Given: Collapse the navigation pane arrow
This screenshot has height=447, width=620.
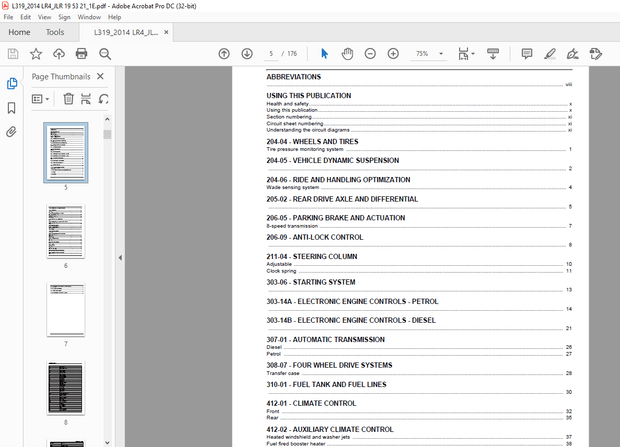Looking at the screenshot, I should (x=120, y=258).
